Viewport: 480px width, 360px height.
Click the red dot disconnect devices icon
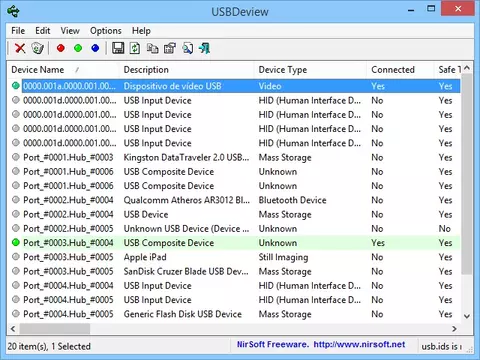point(61,48)
